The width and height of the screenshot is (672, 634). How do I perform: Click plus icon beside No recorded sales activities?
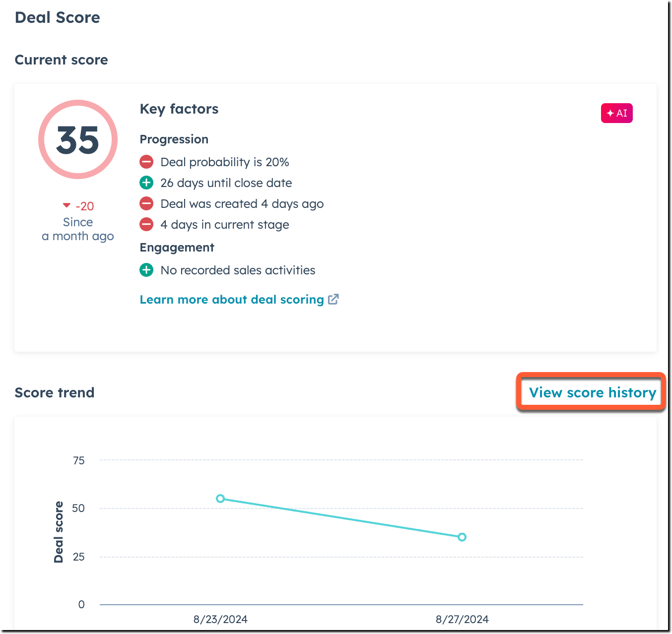pyautogui.click(x=146, y=270)
